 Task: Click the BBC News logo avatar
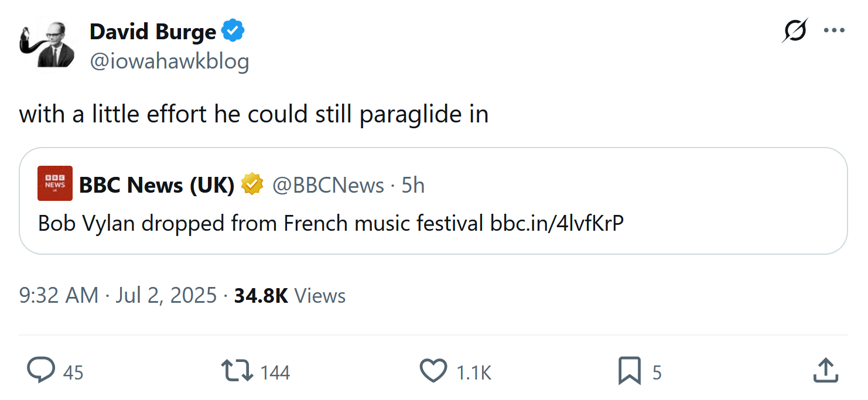[x=55, y=183]
